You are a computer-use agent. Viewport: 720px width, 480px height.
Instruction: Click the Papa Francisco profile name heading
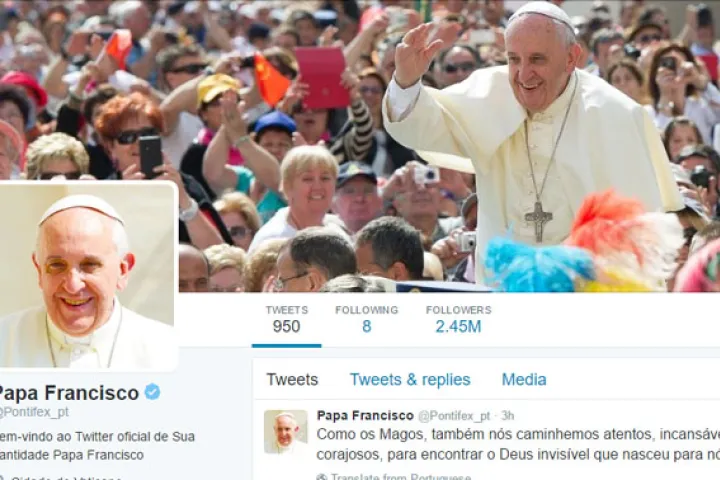[x=69, y=393]
